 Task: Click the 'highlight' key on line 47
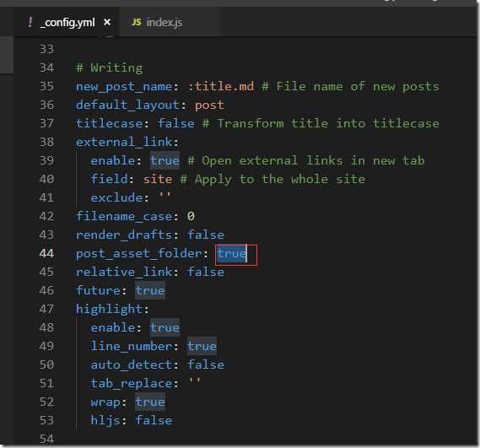tap(110, 310)
